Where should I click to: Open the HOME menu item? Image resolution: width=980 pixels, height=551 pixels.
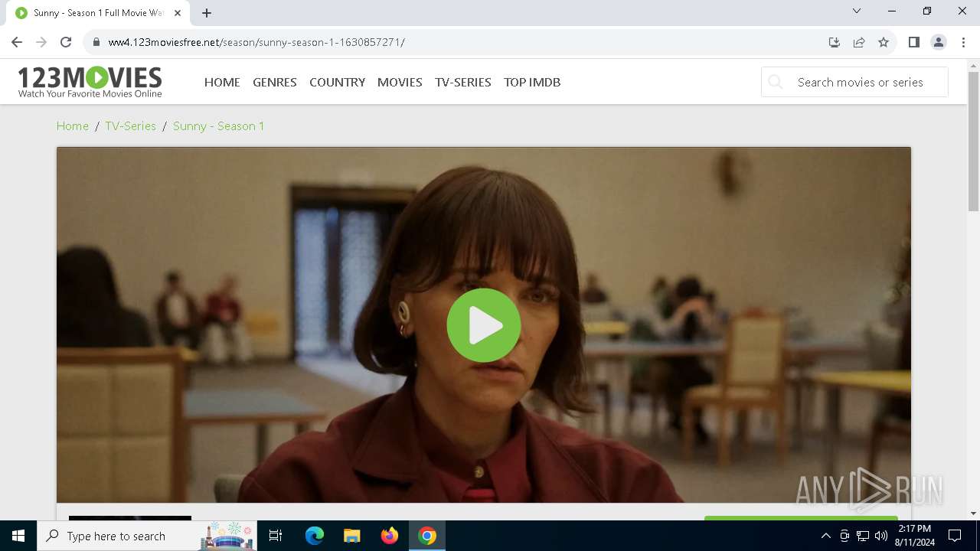(x=222, y=82)
